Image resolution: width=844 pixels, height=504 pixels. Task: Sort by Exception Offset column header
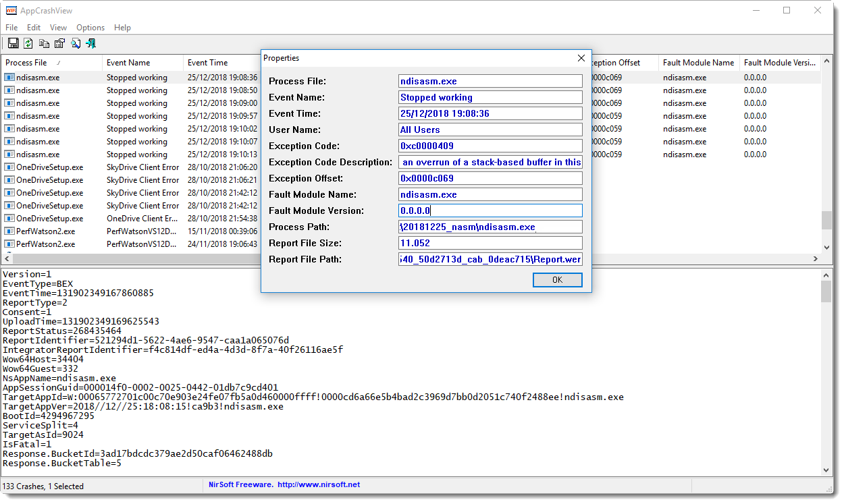[625, 63]
